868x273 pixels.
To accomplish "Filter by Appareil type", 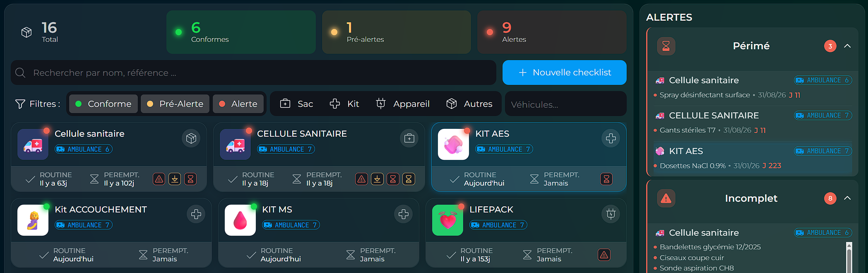I will pyautogui.click(x=402, y=104).
